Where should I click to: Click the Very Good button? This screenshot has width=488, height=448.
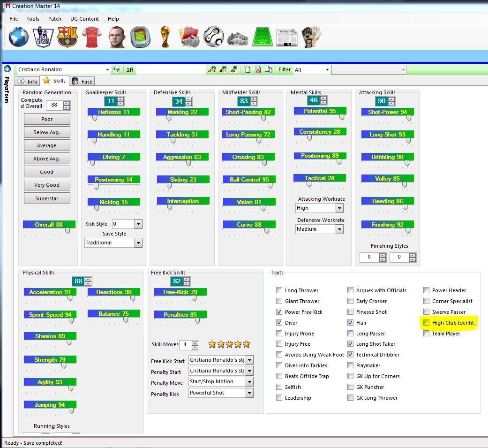tap(47, 185)
